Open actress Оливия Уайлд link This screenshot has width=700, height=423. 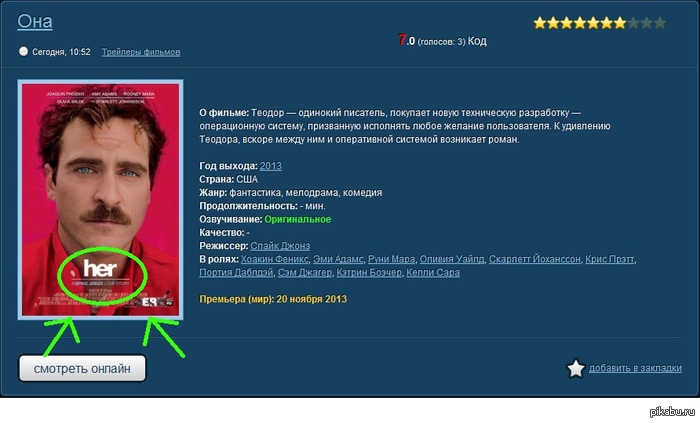[x=452, y=259]
